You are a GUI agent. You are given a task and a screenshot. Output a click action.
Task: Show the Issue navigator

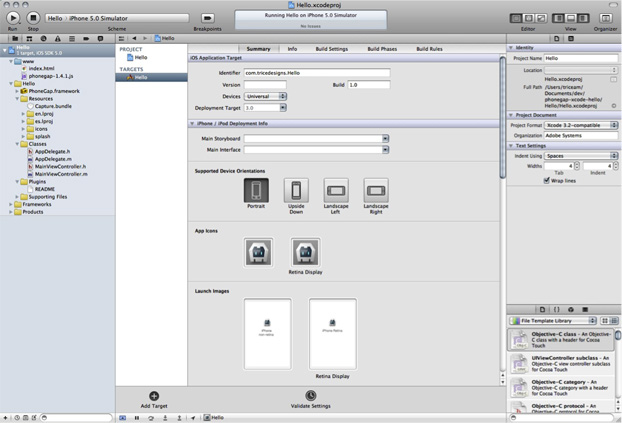click(58, 38)
